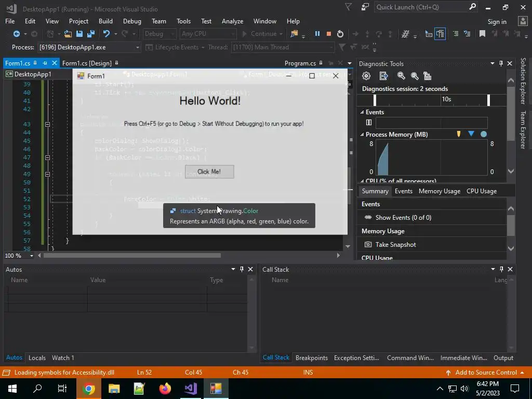
Task: Click the Navigate Backward arrow icon
Action: (16, 34)
